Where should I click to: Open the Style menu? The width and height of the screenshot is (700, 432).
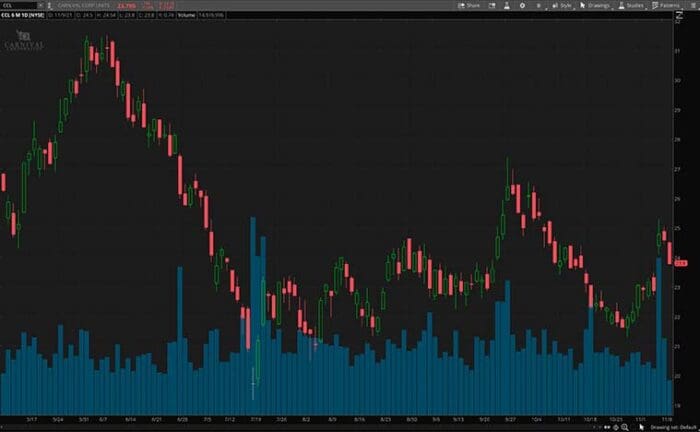[562, 5]
